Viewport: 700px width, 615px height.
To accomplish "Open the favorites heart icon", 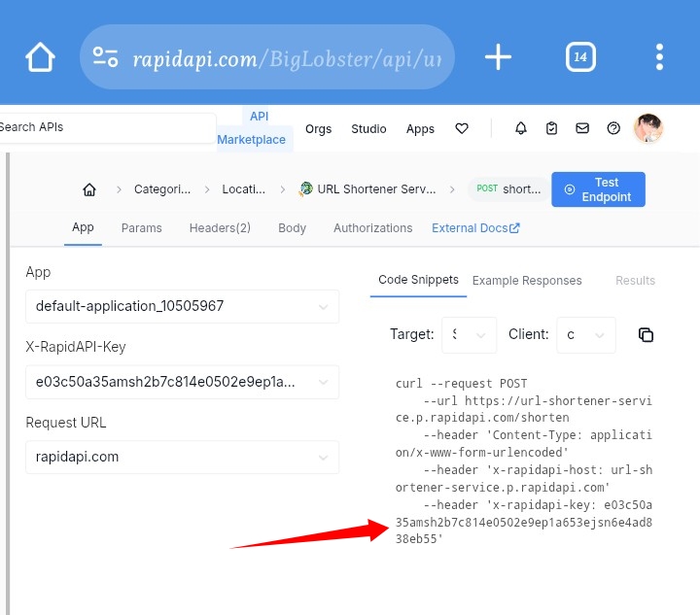I will pyautogui.click(x=462, y=128).
